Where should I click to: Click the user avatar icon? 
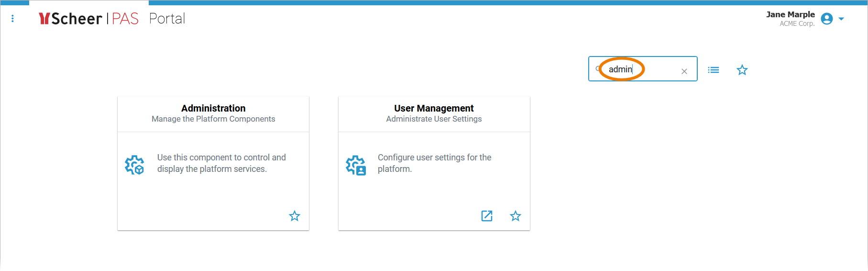pyautogui.click(x=826, y=19)
